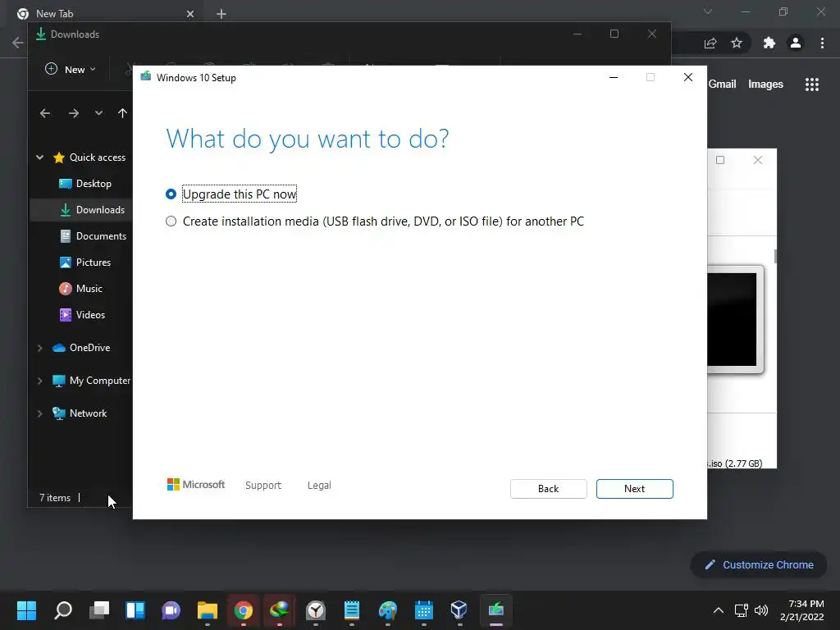The height and width of the screenshot is (630, 840).
Task: Open the Support link
Action: coord(263,486)
